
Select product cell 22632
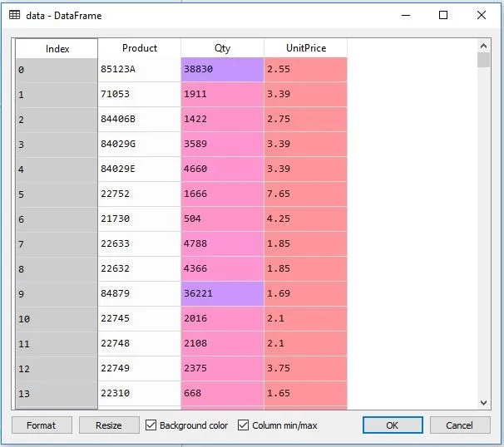coord(140,268)
